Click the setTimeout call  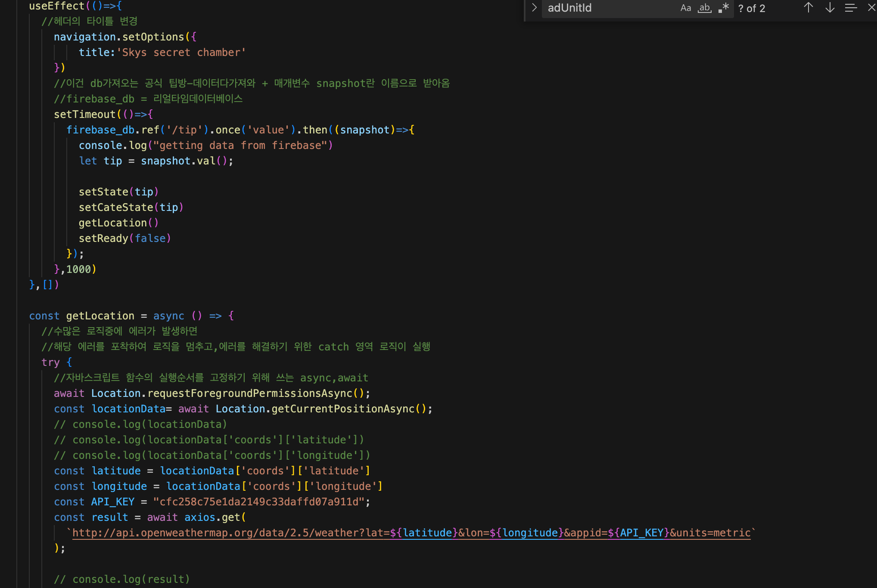pyautogui.click(x=103, y=115)
